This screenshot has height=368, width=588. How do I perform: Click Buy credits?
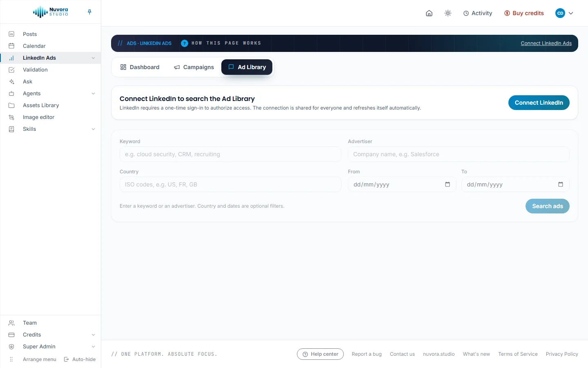point(524,13)
